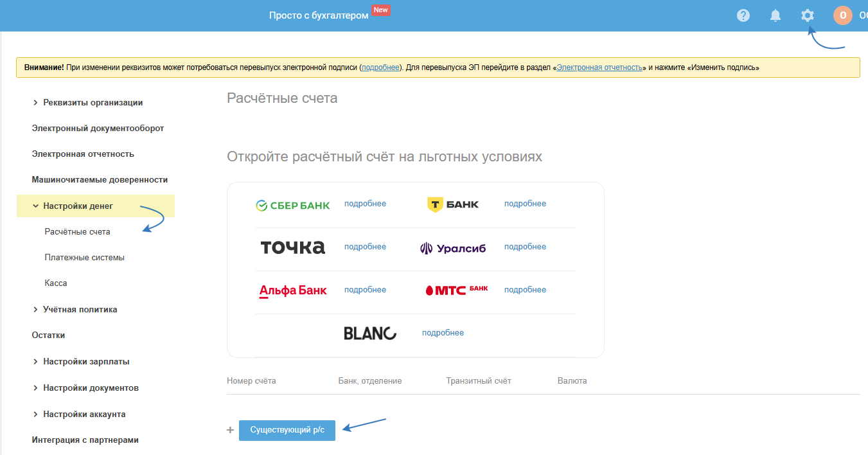Click подробнее next to T-Банк
868x455 pixels.
525,204
